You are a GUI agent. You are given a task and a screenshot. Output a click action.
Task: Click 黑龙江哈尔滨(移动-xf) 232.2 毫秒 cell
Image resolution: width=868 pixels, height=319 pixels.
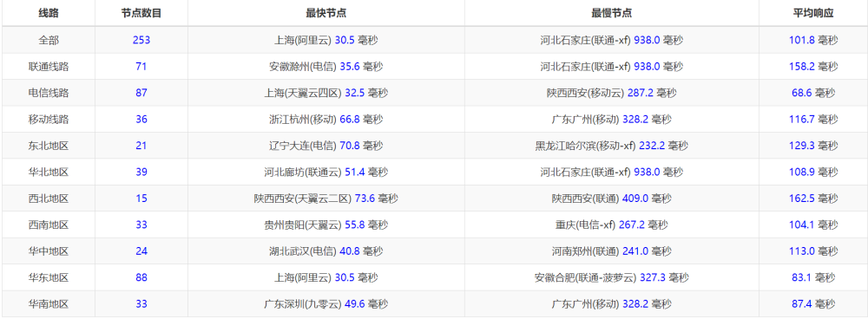click(612, 146)
